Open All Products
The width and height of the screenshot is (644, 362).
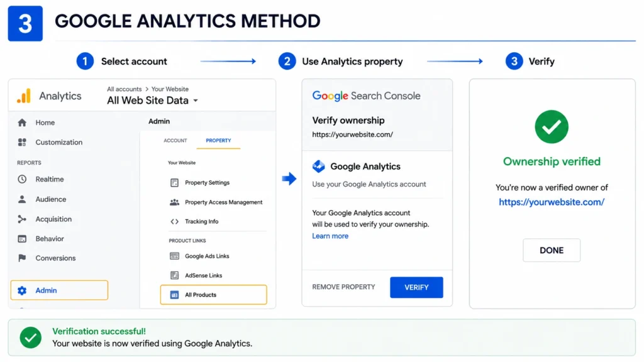pyautogui.click(x=214, y=295)
